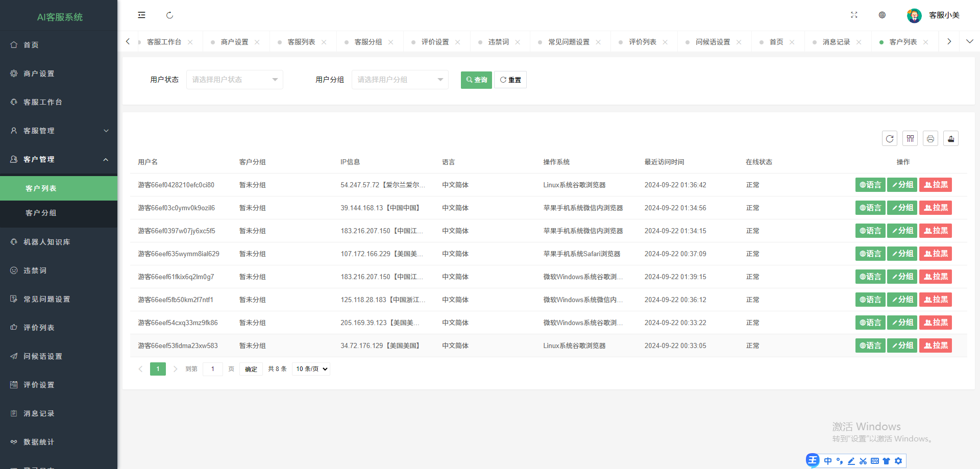The image size is (980, 469).
Task: Open the 客服小美 user avatar menu
Action: coord(934,15)
